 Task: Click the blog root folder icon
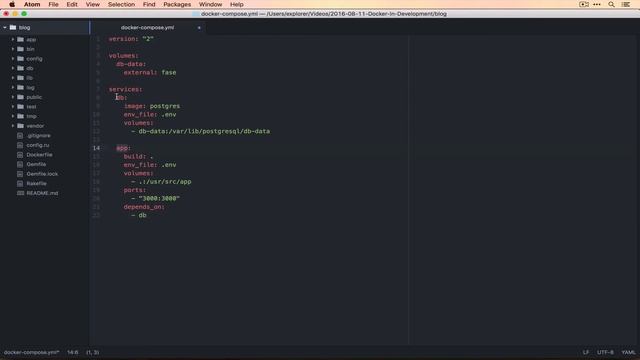point(13,27)
